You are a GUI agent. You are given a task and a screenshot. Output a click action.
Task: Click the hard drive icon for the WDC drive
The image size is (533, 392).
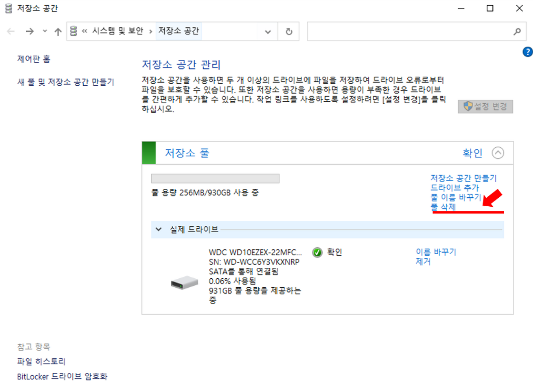[184, 283]
